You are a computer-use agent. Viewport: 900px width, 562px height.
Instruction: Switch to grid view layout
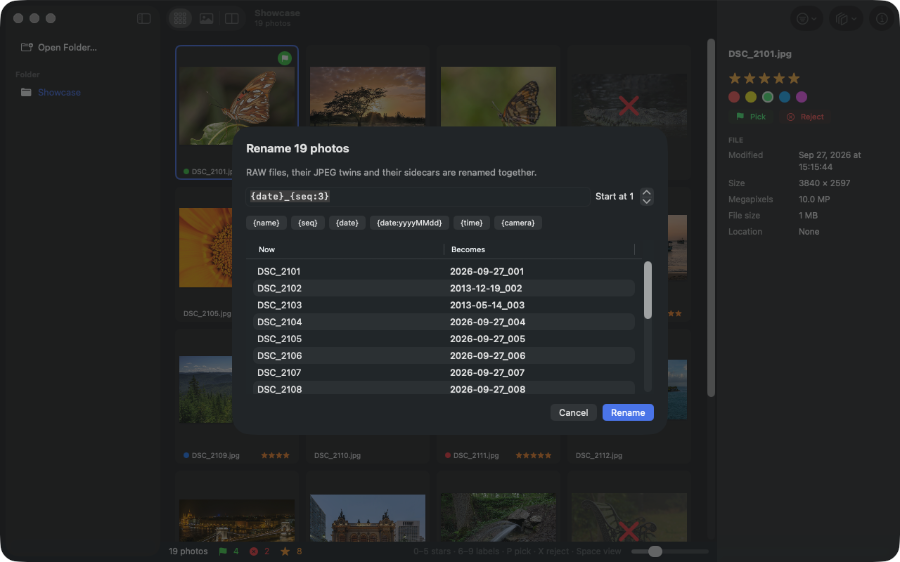[180, 18]
